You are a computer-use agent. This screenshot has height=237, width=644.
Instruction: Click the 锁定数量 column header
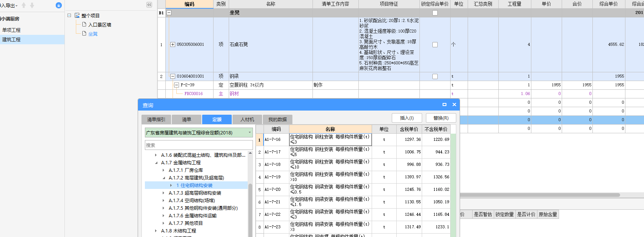[504, 214]
